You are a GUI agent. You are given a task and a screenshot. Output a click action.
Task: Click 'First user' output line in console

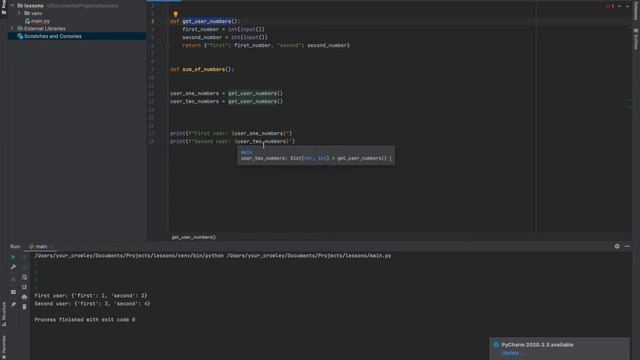click(91, 296)
